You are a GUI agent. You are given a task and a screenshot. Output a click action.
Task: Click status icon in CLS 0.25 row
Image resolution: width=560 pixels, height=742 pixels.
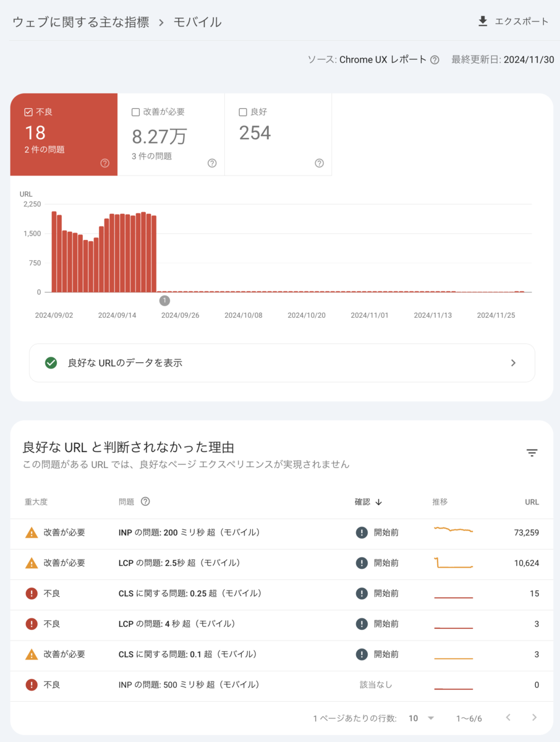coord(362,594)
